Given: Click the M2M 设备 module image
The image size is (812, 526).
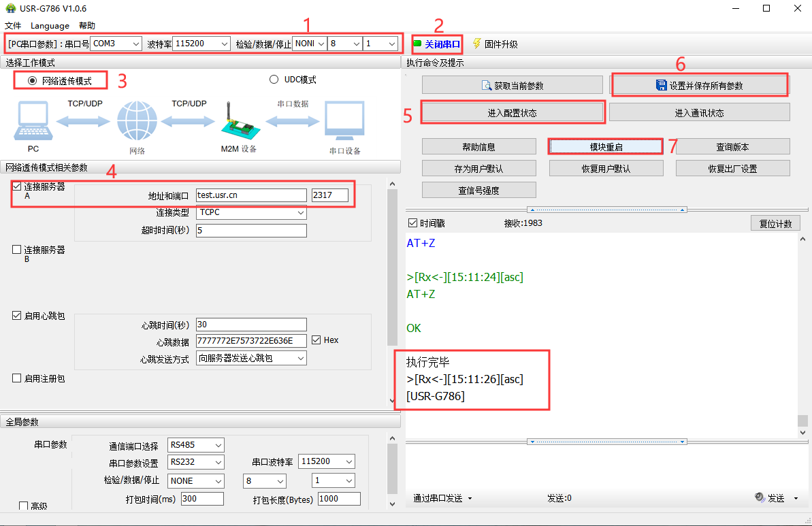Looking at the screenshot, I should tap(240, 122).
